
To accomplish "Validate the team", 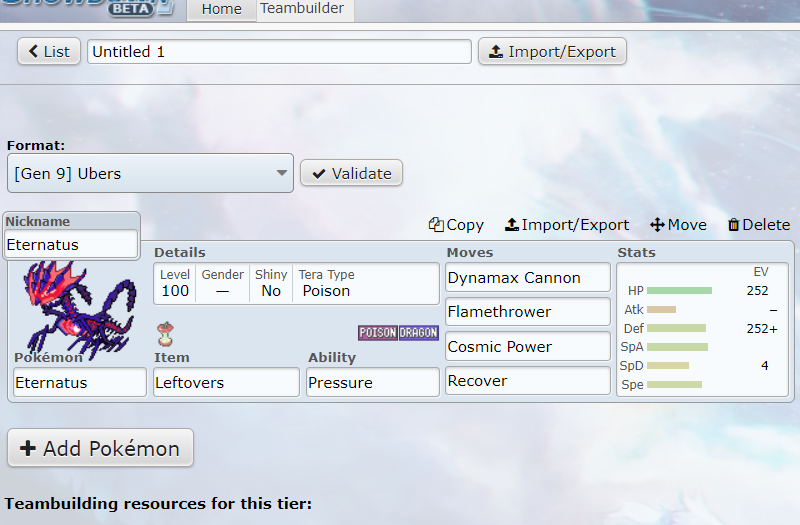I will coord(352,173).
